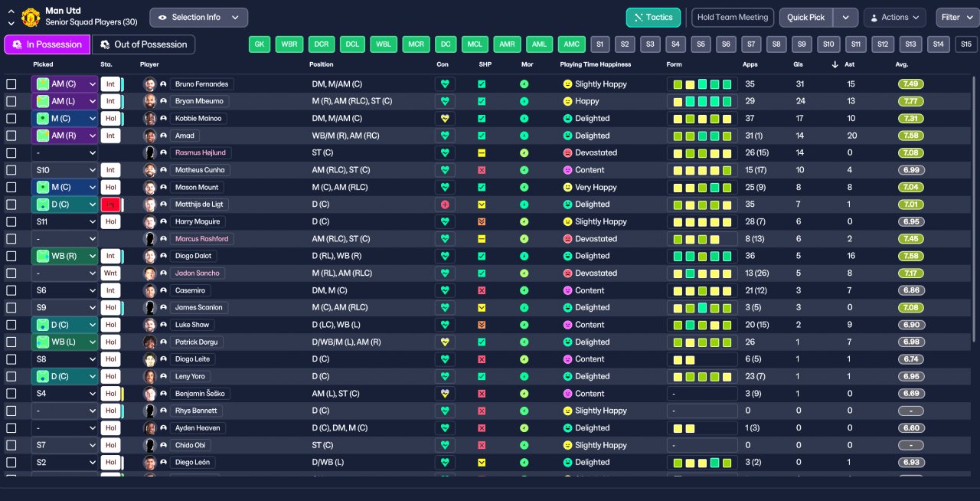
Task: Select the GK position slot
Action: (260, 44)
